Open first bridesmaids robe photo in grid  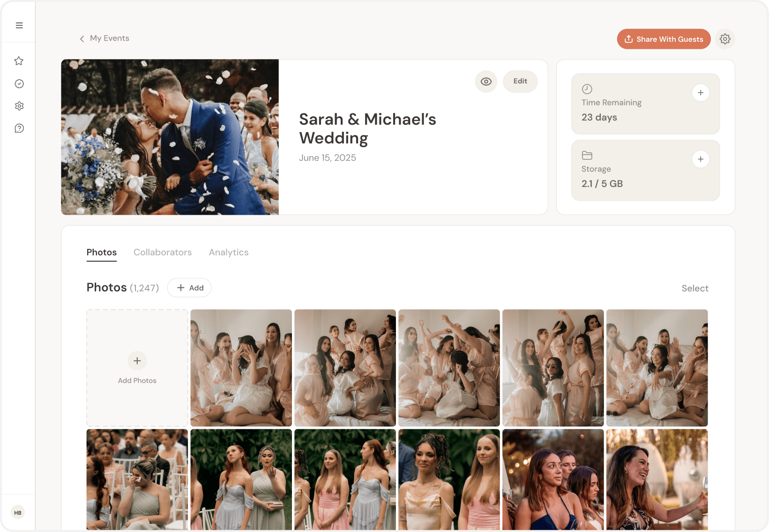pyautogui.click(x=241, y=368)
